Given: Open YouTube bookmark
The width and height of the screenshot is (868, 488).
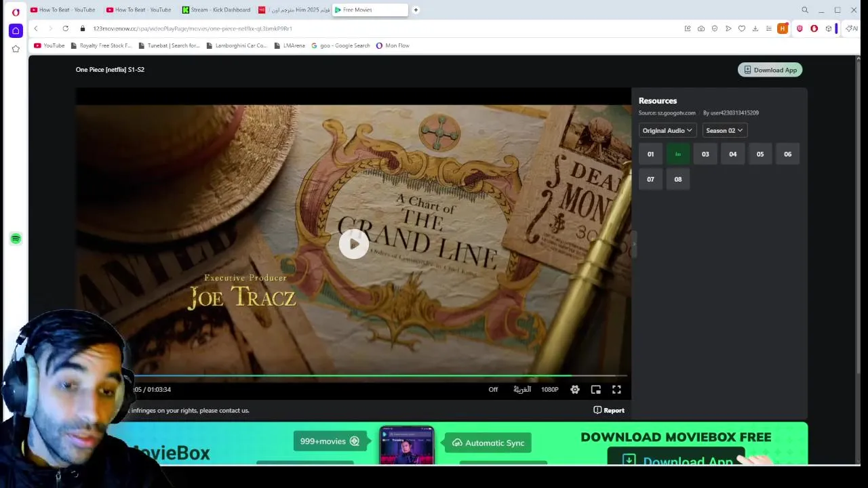Looking at the screenshot, I should pos(50,45).
